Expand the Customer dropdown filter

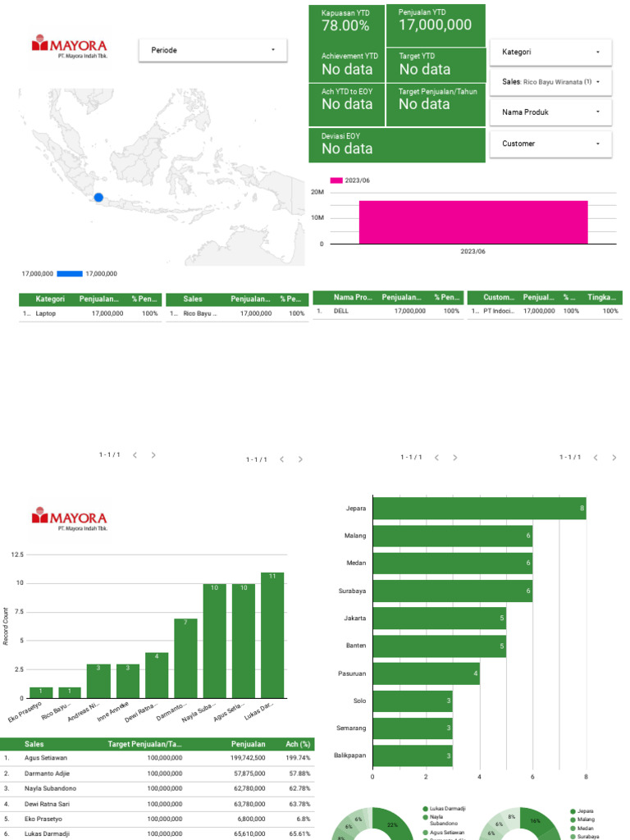click(550, 144)
